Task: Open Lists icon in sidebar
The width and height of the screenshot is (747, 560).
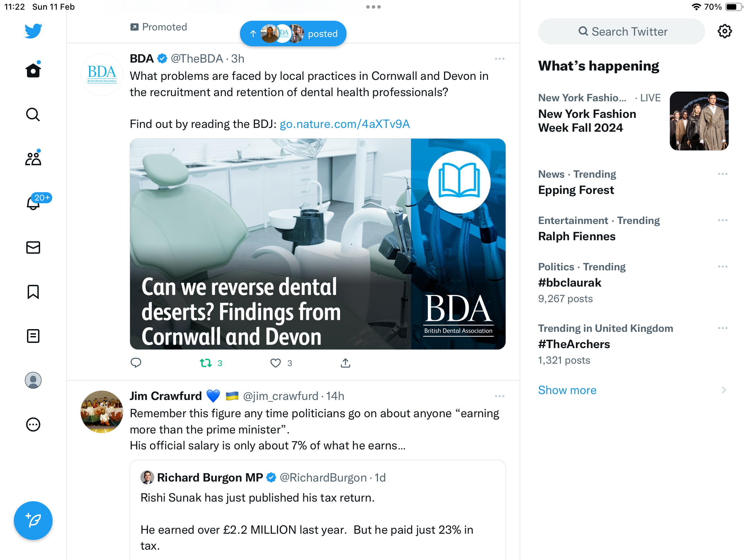Action: 33,336
